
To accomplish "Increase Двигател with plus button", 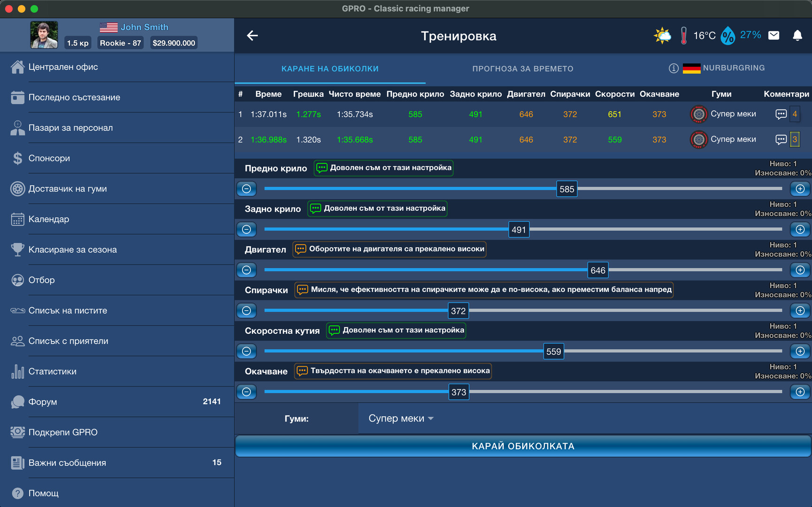I will (x=800, y=270).
